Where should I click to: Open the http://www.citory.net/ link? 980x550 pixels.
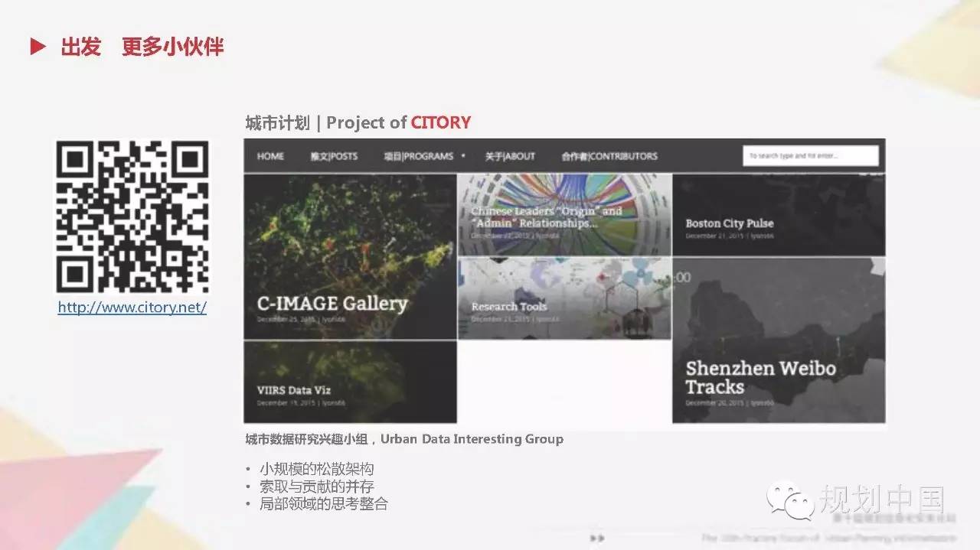point(132,308)
